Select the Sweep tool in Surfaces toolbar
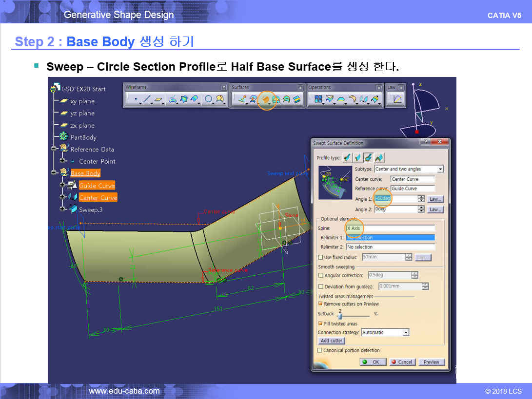 266,99
